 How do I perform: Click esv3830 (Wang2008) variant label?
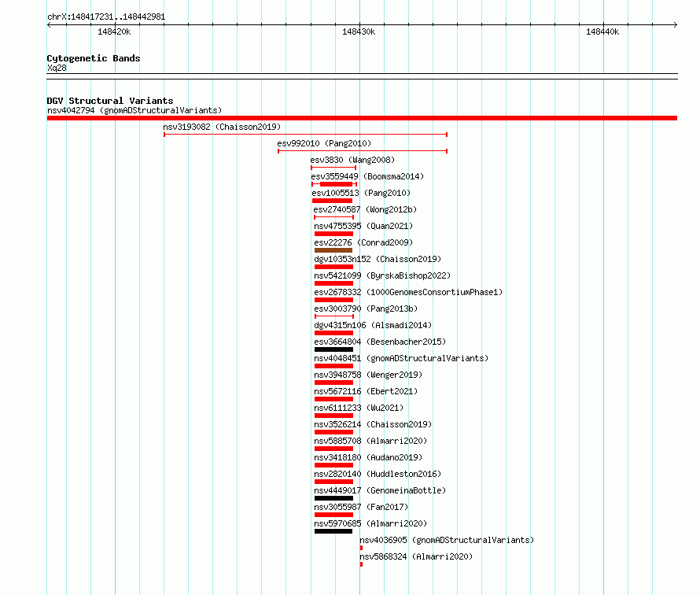tap(352, 160)
